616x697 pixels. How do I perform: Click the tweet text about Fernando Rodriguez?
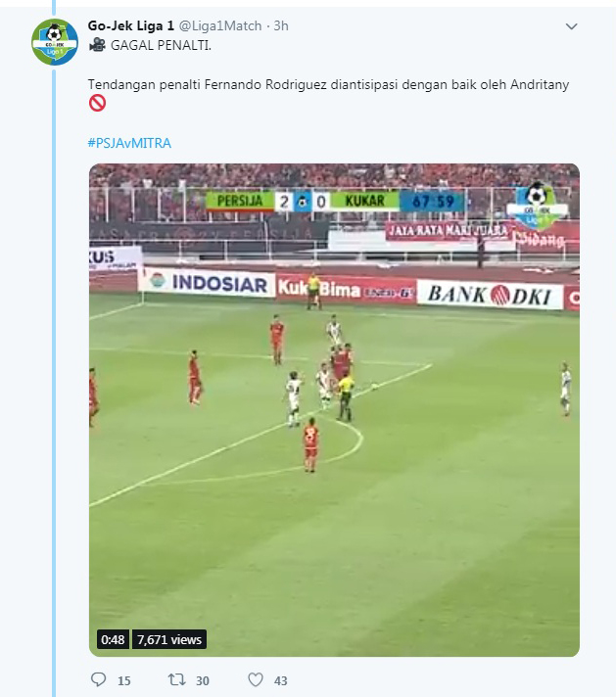pyautogui.click(x=328, y=84)
